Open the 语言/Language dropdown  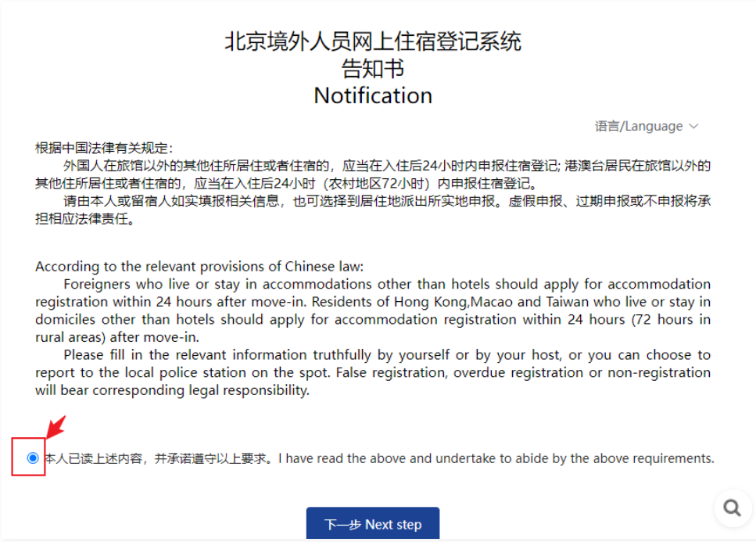[x=646, y=127]
